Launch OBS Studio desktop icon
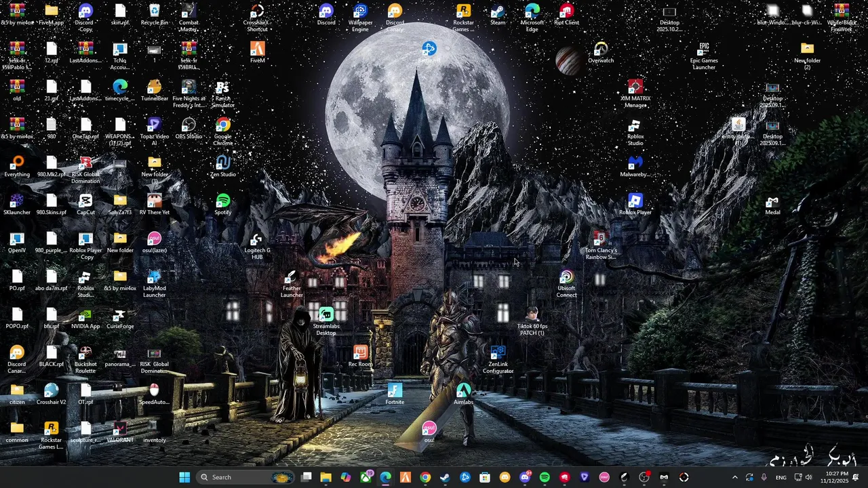 click(x=189, y=129)
